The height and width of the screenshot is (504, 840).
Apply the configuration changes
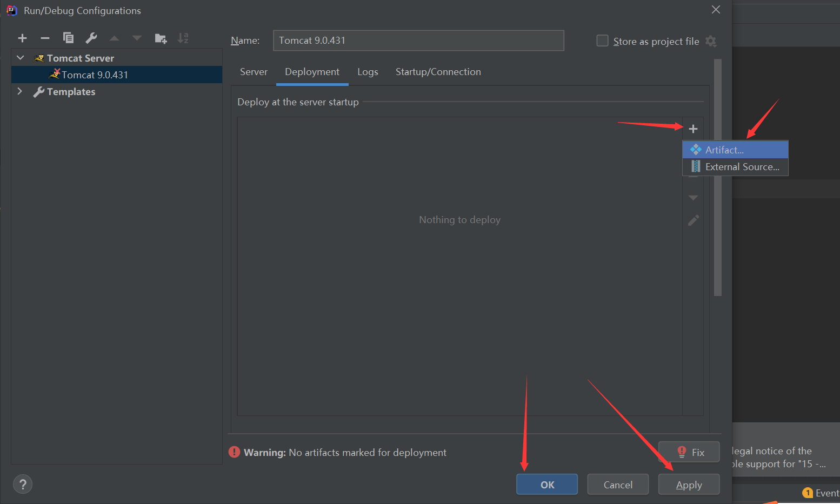pos(689,485)
